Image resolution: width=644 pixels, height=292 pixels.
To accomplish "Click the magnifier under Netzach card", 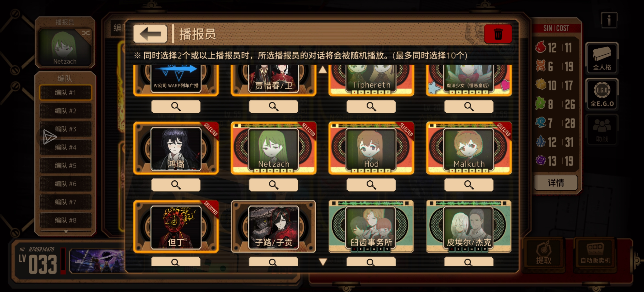I will click(x=273, y=185).
